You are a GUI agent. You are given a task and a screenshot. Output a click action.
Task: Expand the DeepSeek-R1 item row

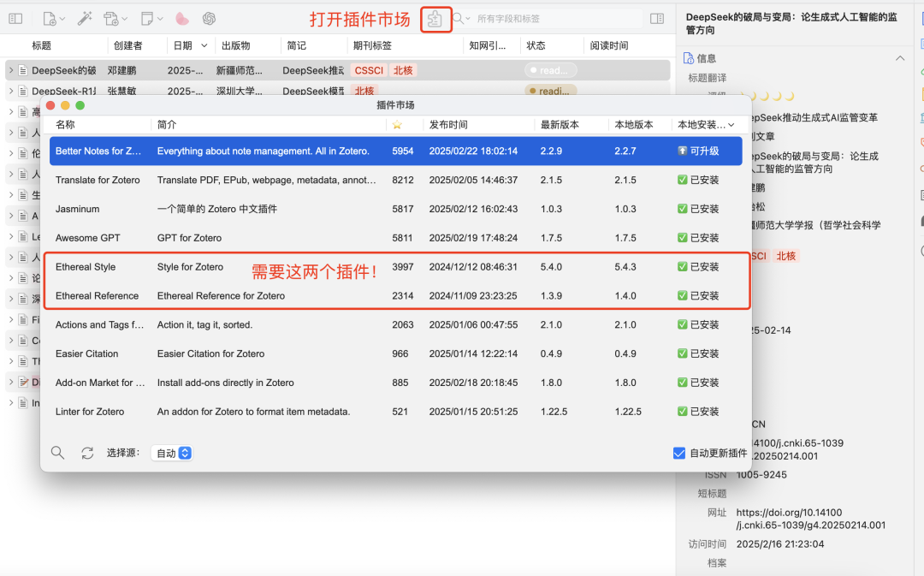tap(10, 91)
